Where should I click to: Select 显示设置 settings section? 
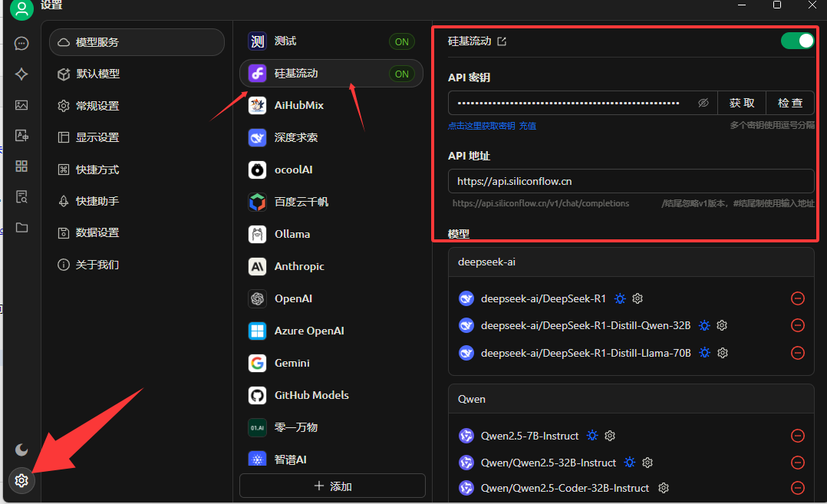click(x=137, y=137)
